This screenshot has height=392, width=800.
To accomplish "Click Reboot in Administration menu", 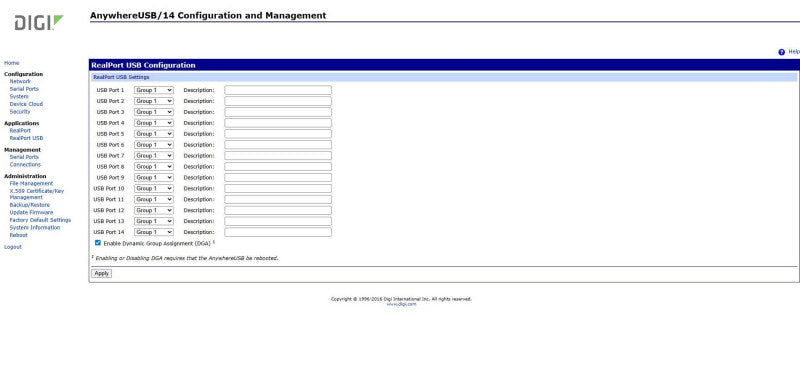I will [18, 235].
